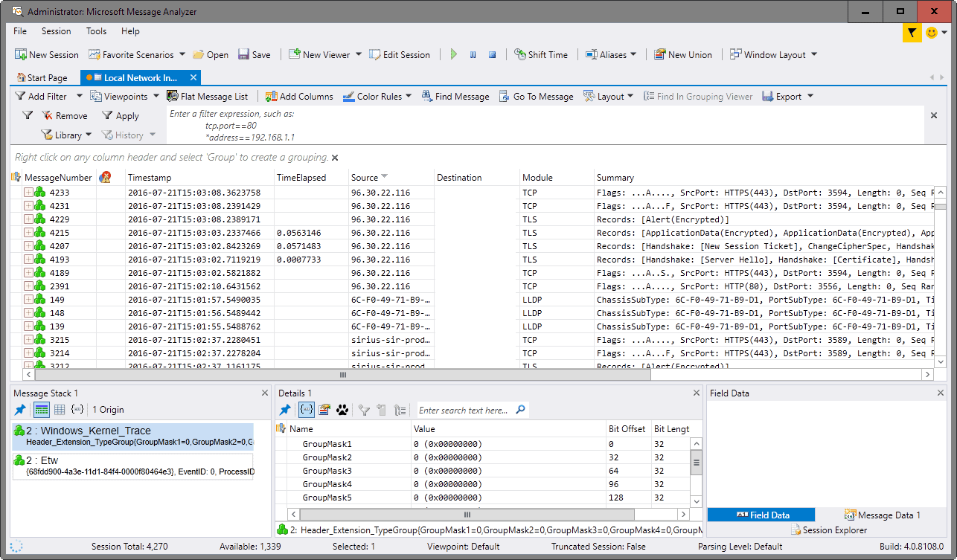Start a New Session from the toolbar

click(x=47, y=54)
